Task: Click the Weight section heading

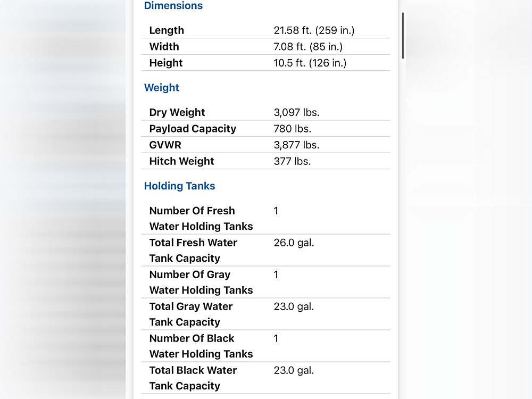Action: (162, 88)
